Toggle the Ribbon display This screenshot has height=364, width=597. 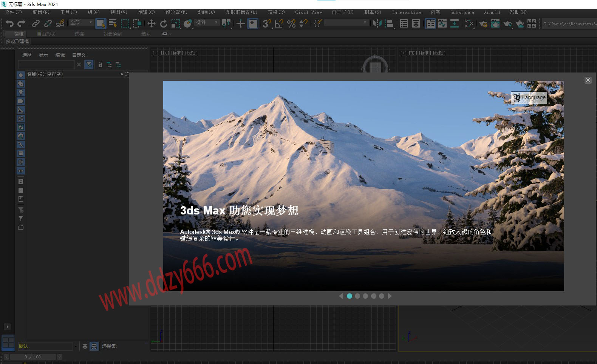[x=430, y=23]
